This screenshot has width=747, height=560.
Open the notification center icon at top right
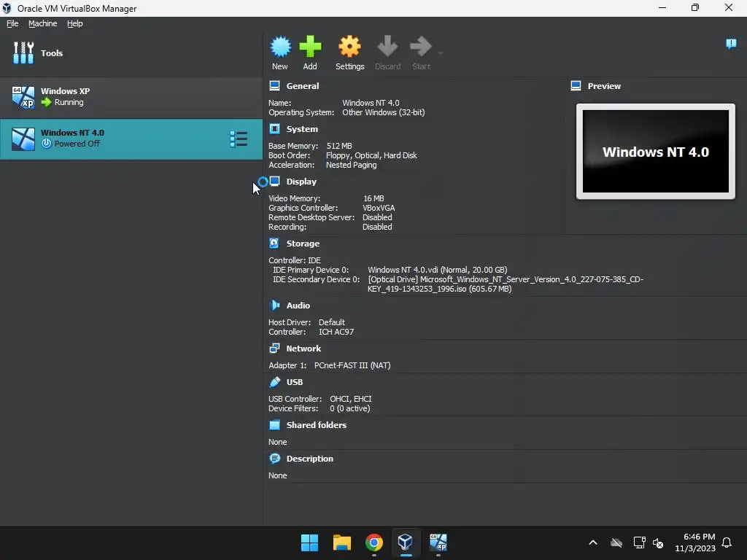tap(731, 44)
